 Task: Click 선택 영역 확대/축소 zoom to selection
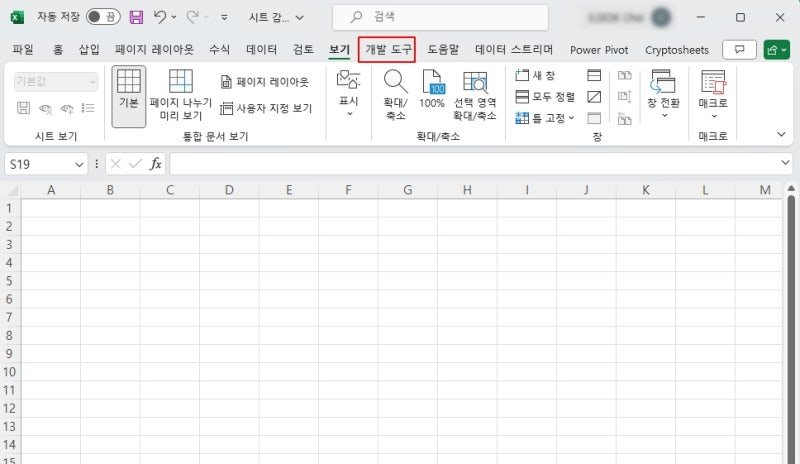point(474,95)
